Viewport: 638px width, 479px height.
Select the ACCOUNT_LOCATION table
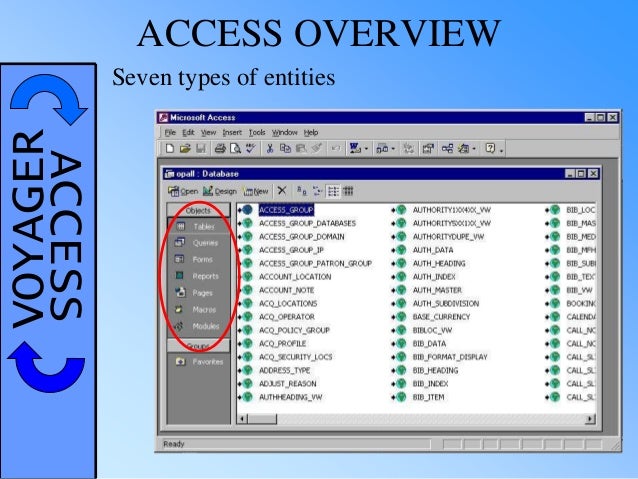(295, 277)
